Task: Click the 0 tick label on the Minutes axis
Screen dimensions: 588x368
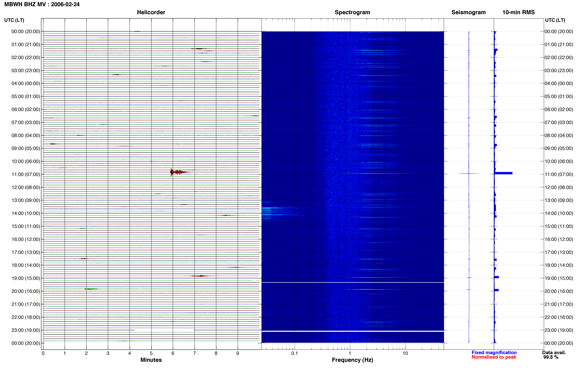Action: [43, 353]
